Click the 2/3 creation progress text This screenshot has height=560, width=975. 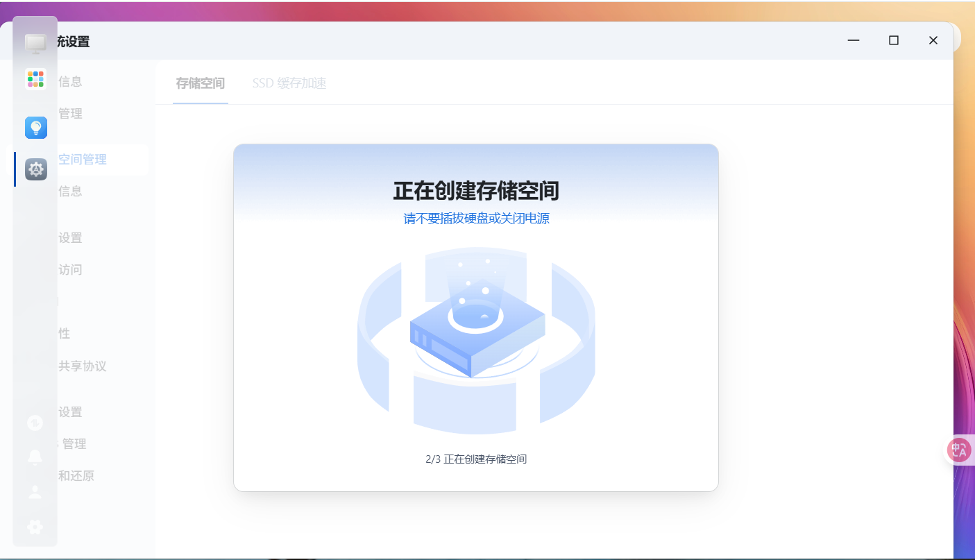click(x=476, y=459)
